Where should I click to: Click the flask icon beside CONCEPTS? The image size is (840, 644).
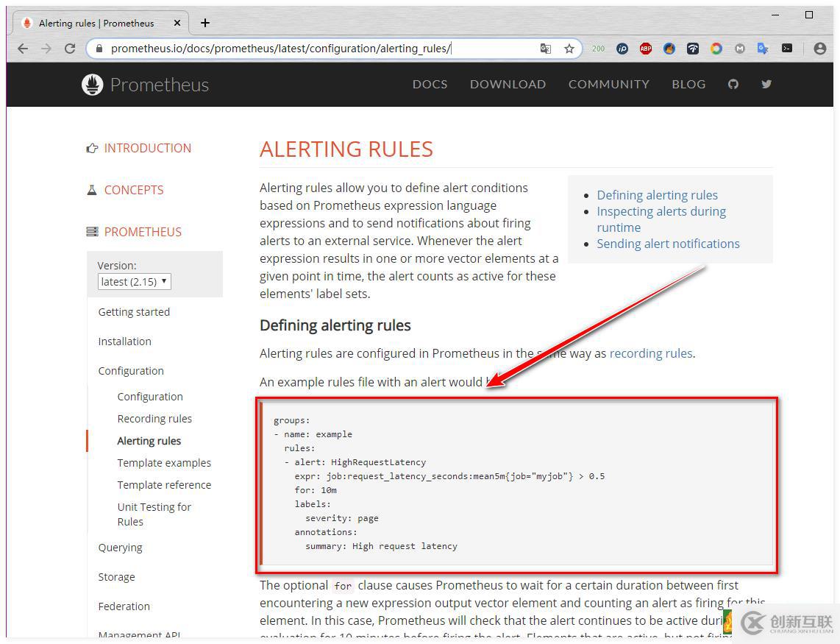[92, 190]
